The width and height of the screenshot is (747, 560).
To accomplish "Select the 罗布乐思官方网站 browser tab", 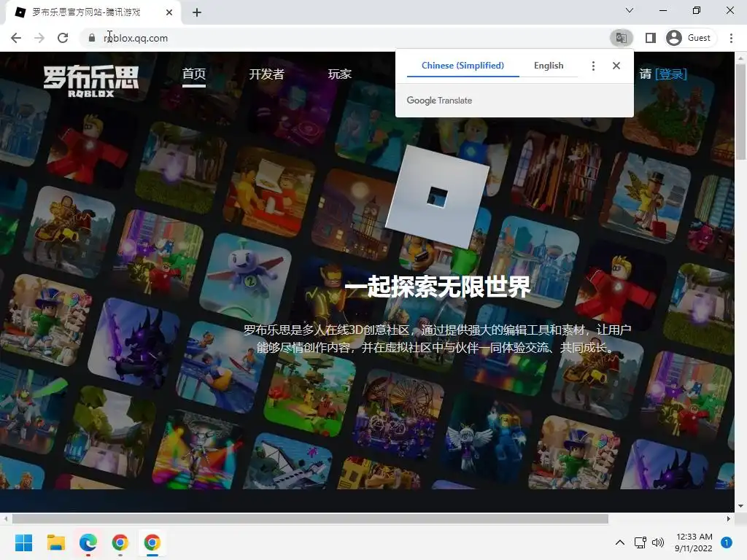I will (93, 12).
